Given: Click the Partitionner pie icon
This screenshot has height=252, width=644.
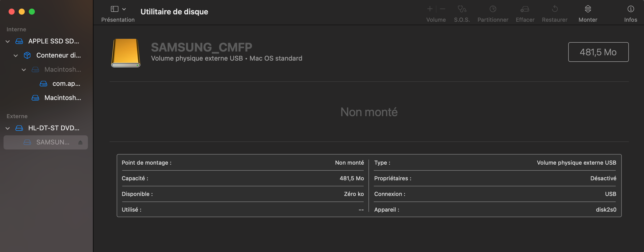Looking at the screenshot, I should click(x=493, y=9).
